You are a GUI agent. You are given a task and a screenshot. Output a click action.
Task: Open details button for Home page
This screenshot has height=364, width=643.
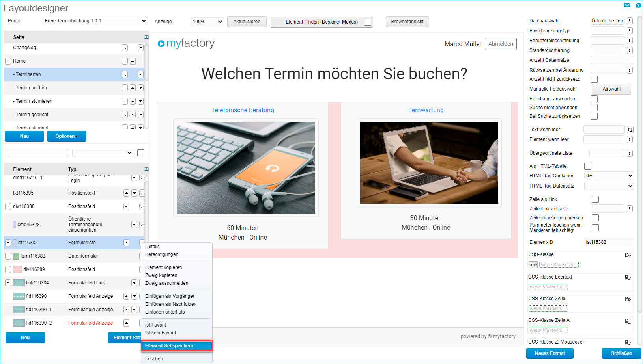(125, 61)
